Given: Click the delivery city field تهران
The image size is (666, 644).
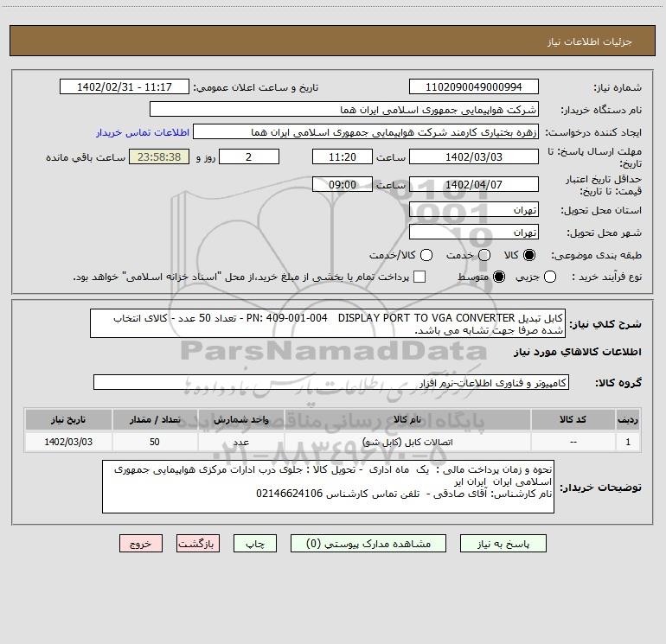Looking at the screenshot, I should click(474, 233).
